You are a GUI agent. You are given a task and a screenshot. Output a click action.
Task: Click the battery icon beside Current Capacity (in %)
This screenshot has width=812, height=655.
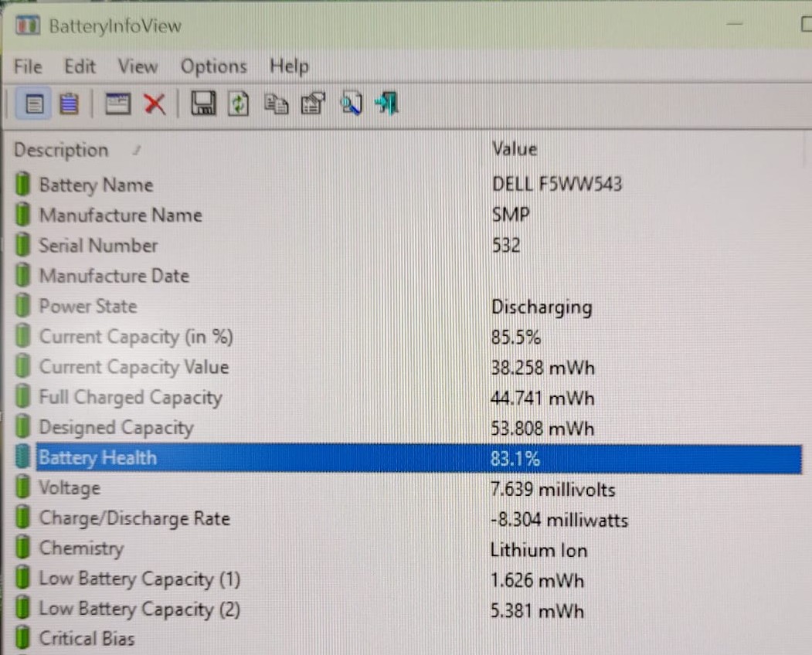(x=22, y=336)
